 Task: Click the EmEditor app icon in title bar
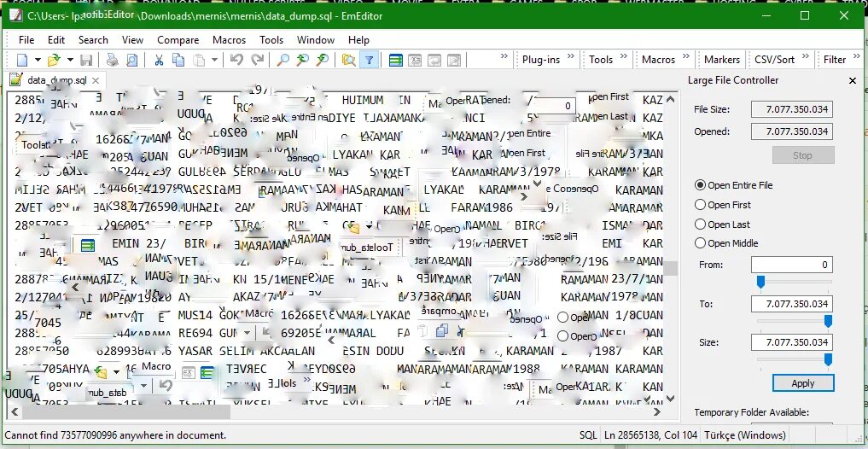point(15,15)
